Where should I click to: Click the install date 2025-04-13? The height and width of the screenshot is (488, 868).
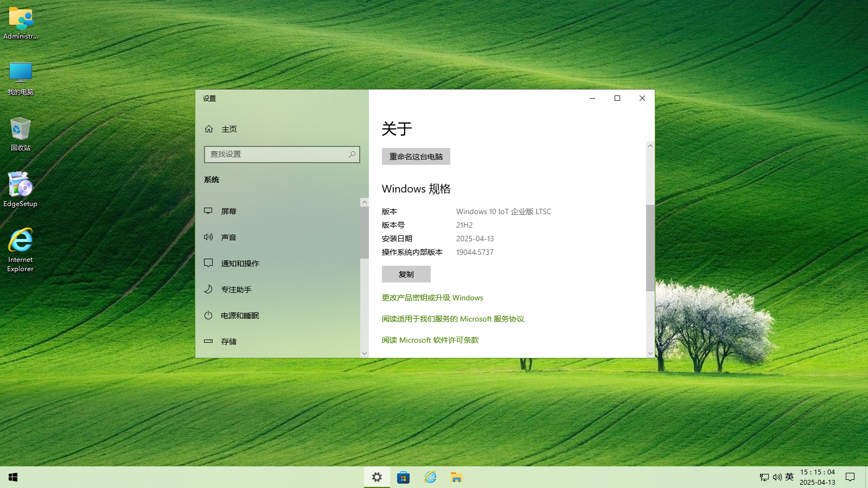coord(475,239)
